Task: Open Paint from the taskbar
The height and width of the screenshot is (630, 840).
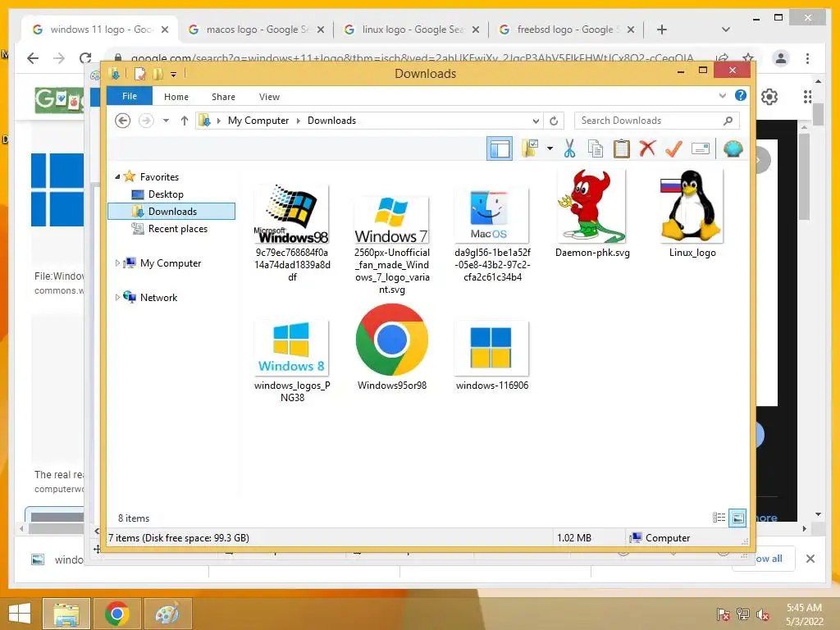Action: coord(167,614)
